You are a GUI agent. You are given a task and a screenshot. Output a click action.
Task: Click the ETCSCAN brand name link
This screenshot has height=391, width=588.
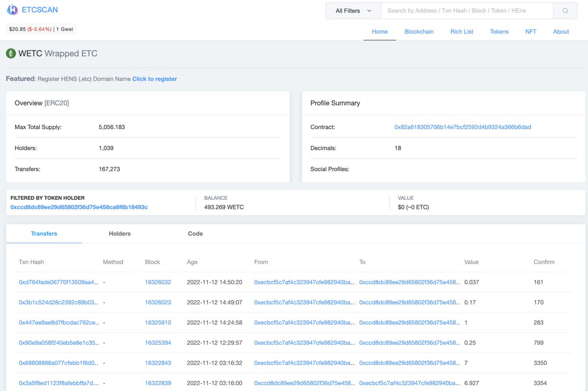click(x=40, y=9)
